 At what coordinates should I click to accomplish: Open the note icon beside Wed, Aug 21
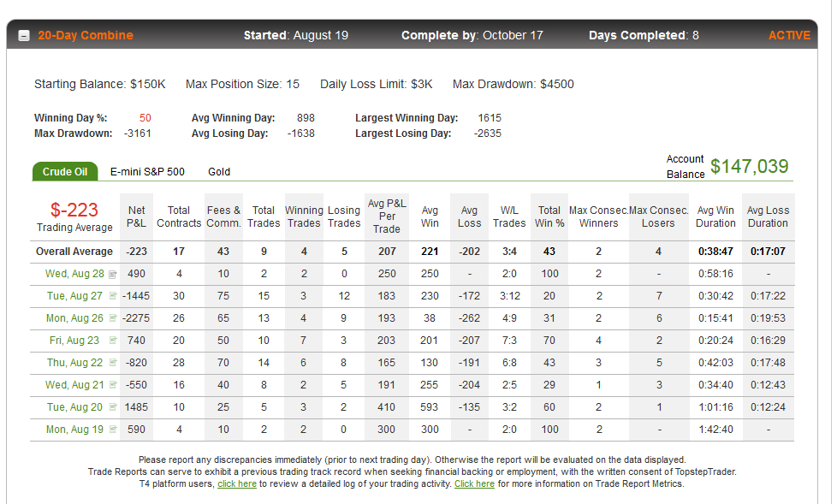pyautogui.click(x=113, y=385)
